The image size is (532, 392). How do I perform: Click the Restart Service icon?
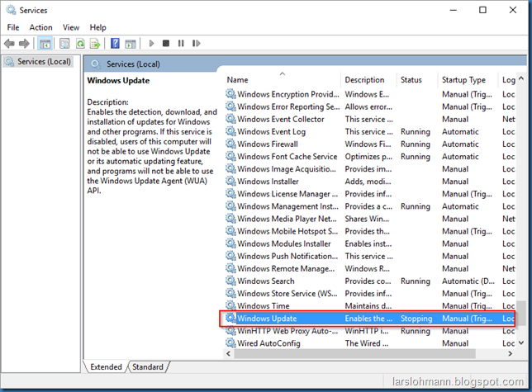pos(196,44)
